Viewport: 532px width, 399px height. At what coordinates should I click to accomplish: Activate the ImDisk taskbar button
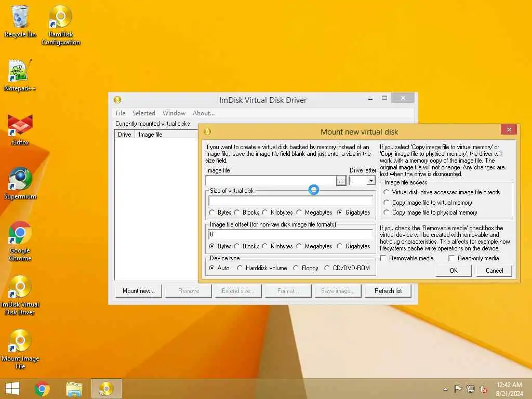tap(106, 389)
